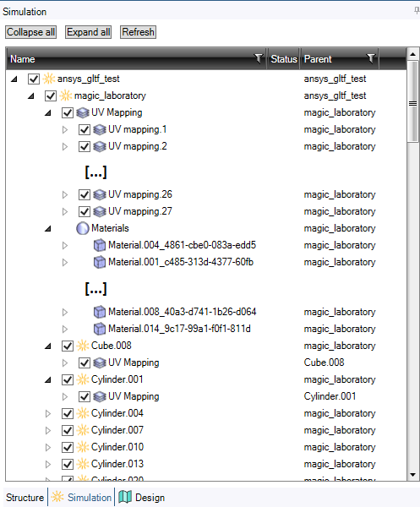Click the Cube.008 star icon
Viewport: 420px width, 507px height.
point(83,346)
